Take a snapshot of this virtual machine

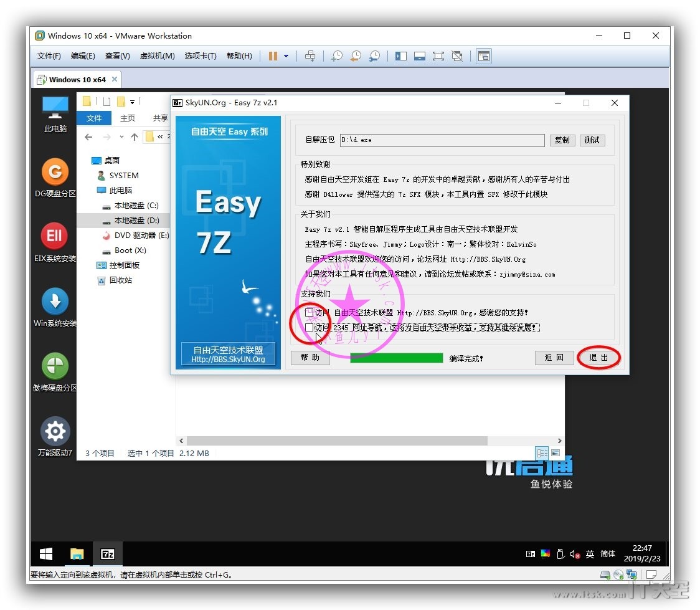[337, 56]
